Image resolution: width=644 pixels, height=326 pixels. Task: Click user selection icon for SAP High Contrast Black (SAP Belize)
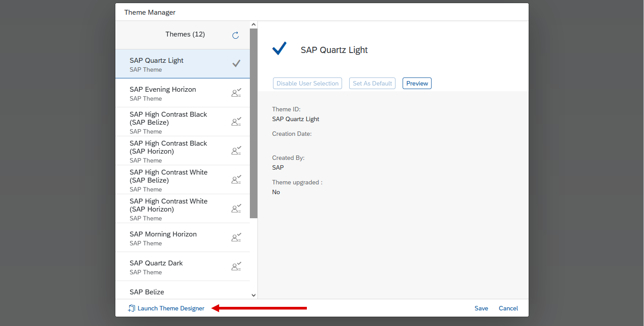(236, 122)
